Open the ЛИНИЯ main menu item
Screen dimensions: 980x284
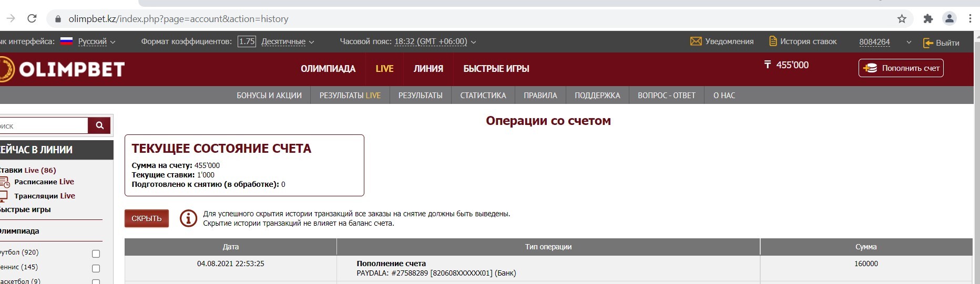428,69
